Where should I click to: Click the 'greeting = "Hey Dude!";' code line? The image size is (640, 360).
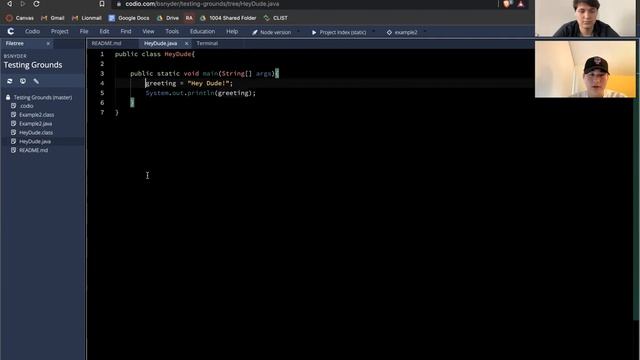[x=189, y=83]
